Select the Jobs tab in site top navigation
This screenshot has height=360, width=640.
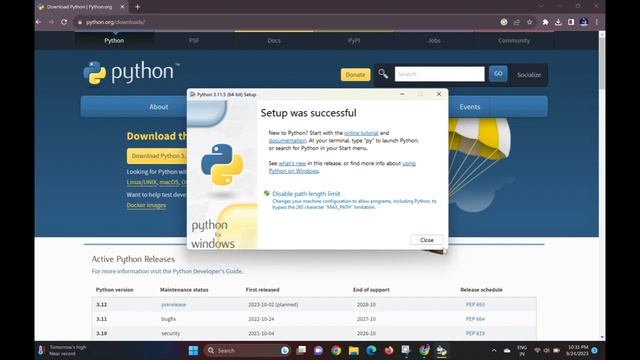click(434, 40)
